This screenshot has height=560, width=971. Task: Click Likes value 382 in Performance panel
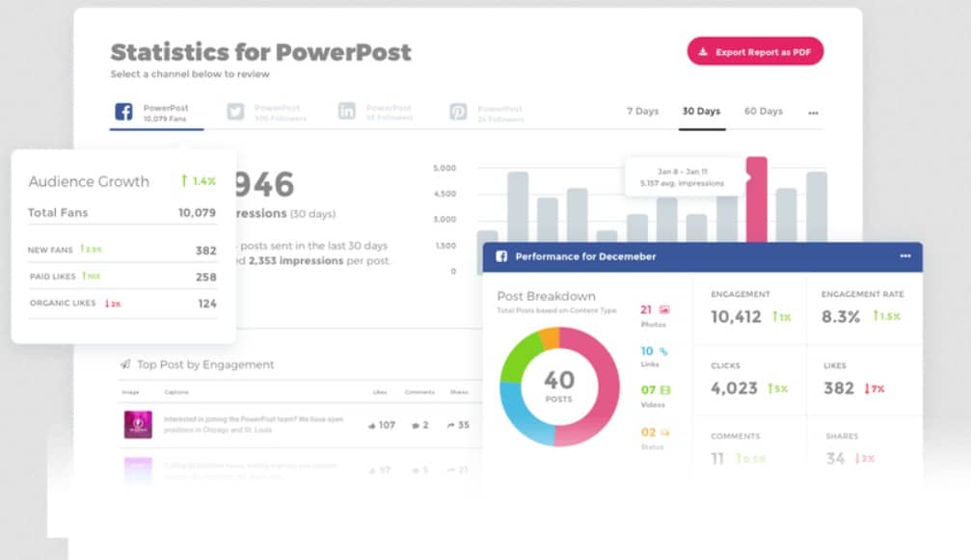(x=839, y=388)
